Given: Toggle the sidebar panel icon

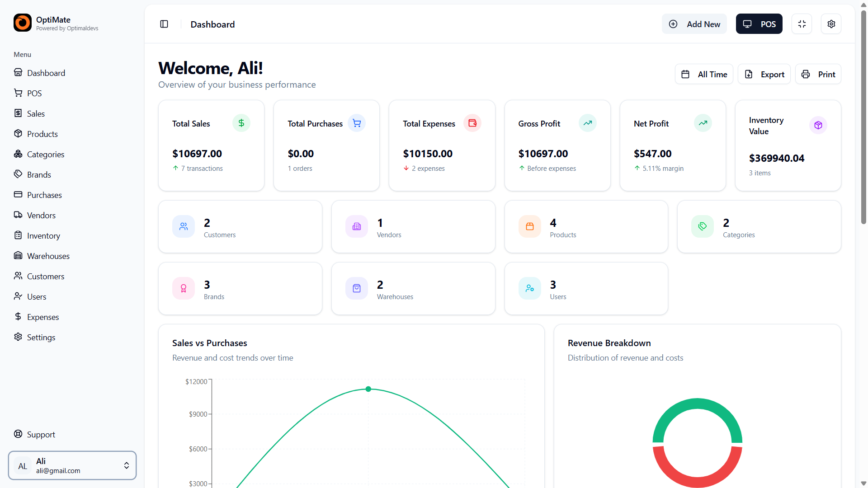Looking at the screenshot, I should point(164,24).
